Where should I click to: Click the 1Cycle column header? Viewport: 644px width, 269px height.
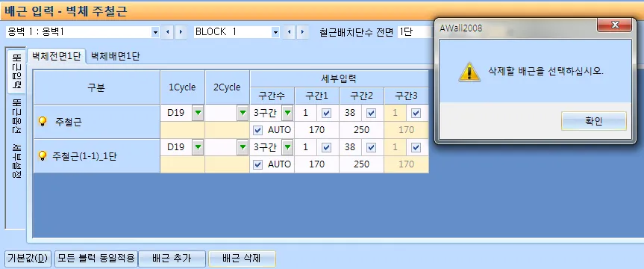182,87
